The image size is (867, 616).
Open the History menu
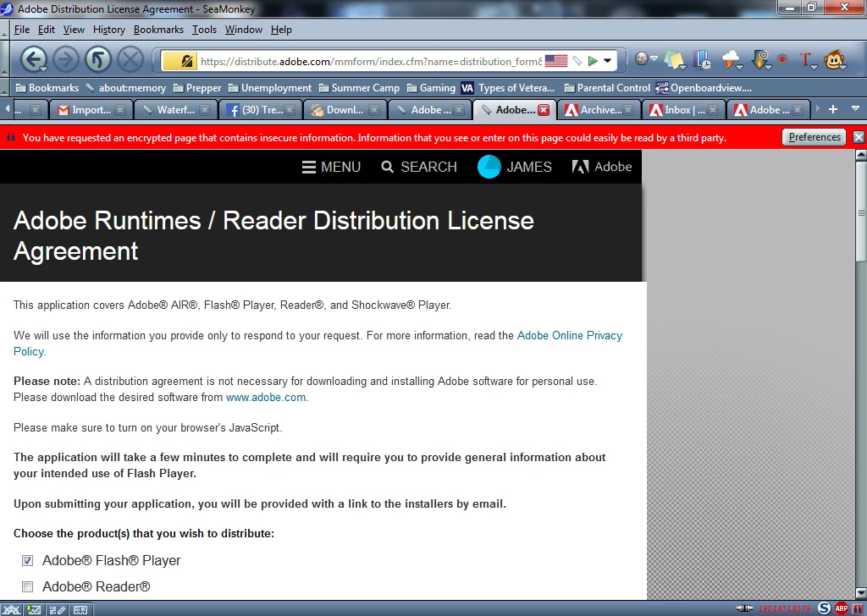tap(109, 30)
